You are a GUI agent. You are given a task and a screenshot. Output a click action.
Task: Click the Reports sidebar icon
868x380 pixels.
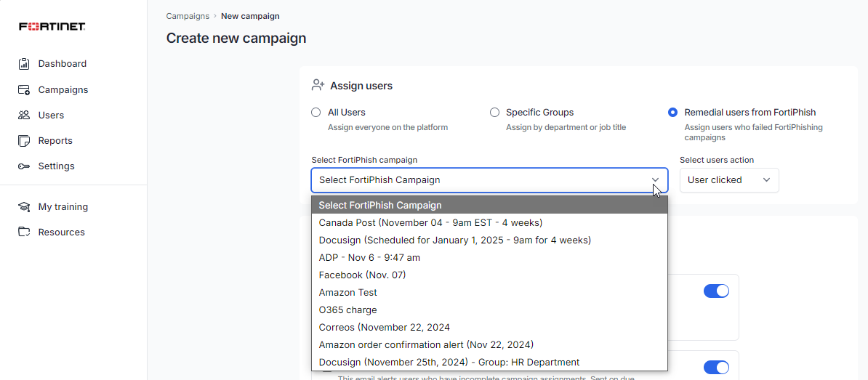pos(24,140)
